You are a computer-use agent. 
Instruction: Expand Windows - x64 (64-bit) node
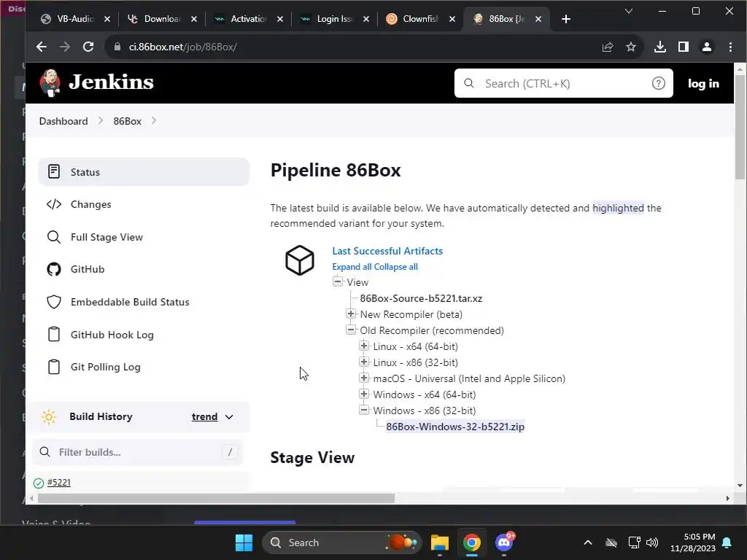coord(364,394)
